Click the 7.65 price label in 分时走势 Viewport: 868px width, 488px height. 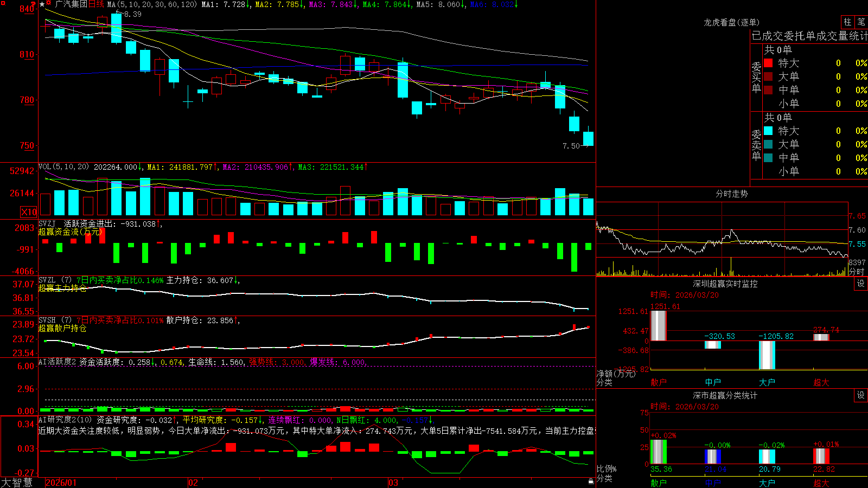pyautogui.click(x=857, y=216)
